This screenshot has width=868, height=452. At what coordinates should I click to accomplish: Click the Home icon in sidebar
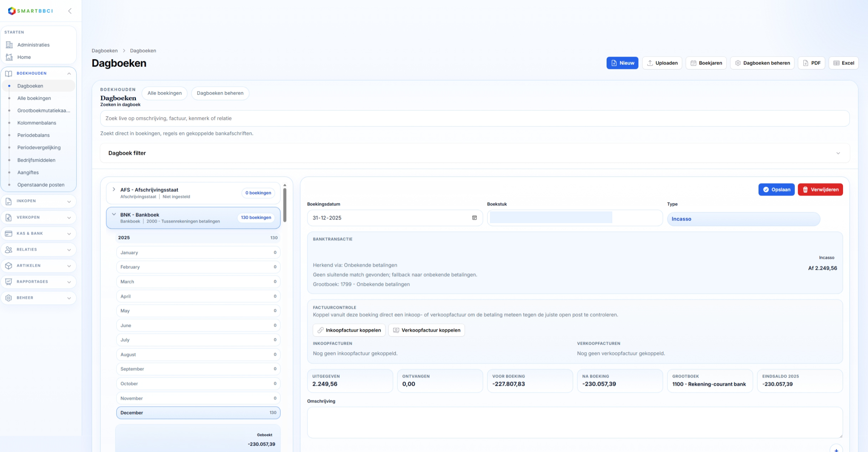pyautogui.click(x=9, y=57)
